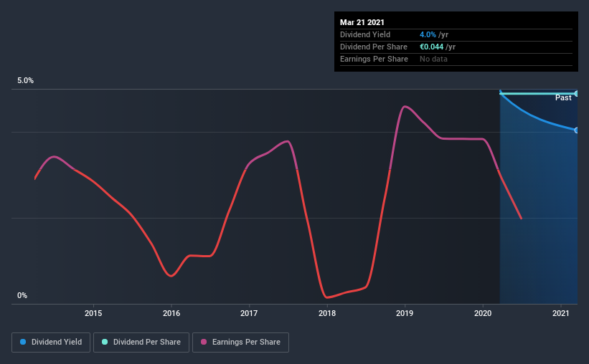The height and width of the screenshot is (364, 589).
Task: Click the Dividend Per Share endpoint marker
Action: coord(576,93)
